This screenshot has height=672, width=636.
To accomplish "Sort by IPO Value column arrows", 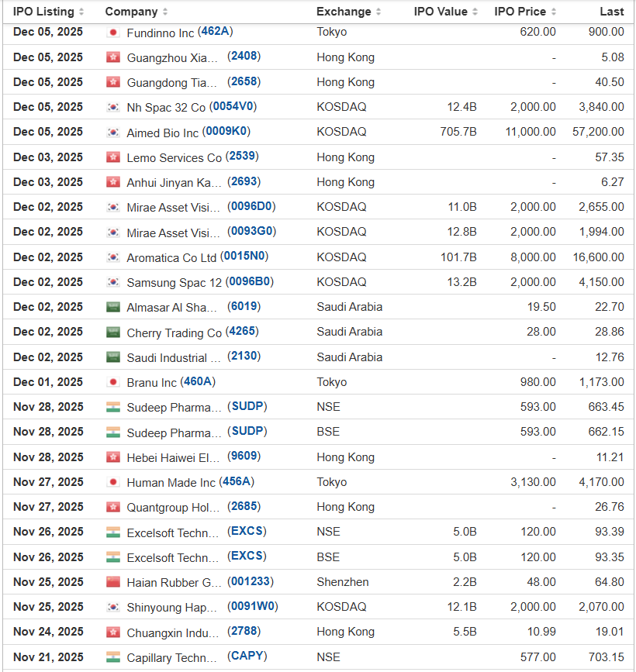I will (475, 12).
